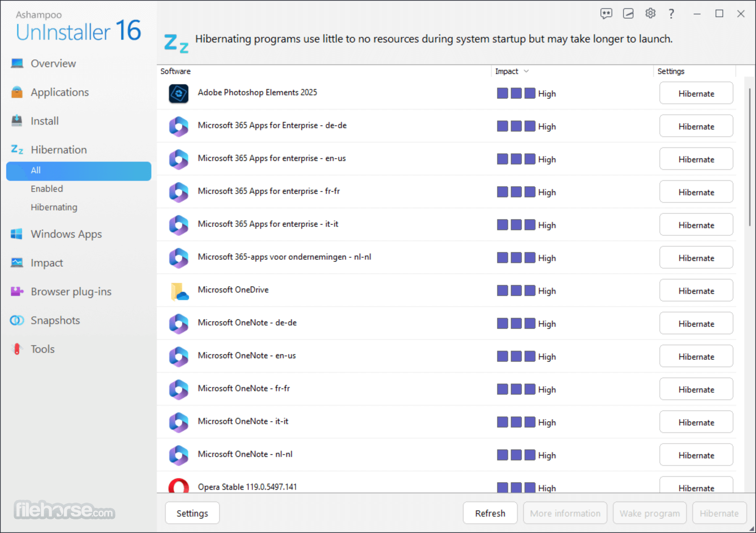This screenshot has height=533, width=756.
Task: Open the Overview section
Action: (53, 63)
